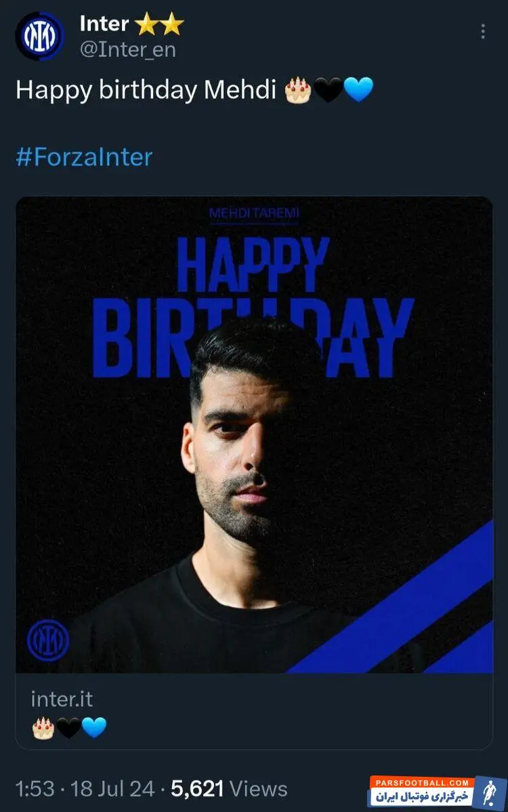Open the 1:53 tweet timestamp

[x=34, y=789]
